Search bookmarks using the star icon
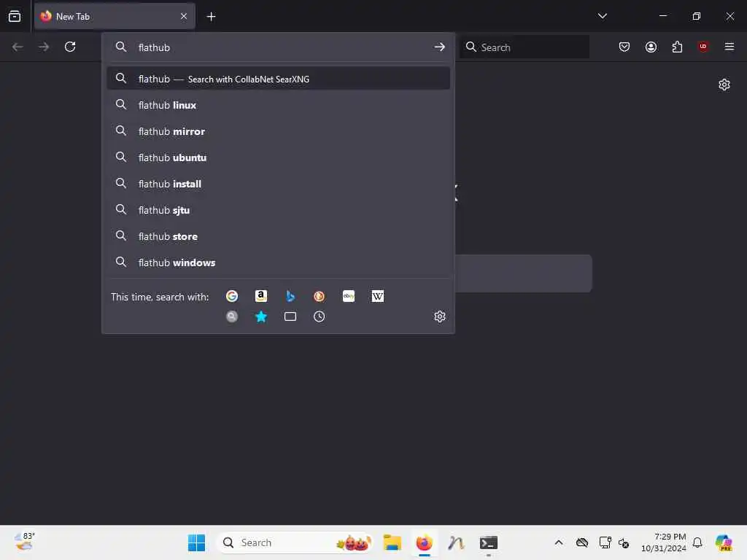 pos(261,316)
